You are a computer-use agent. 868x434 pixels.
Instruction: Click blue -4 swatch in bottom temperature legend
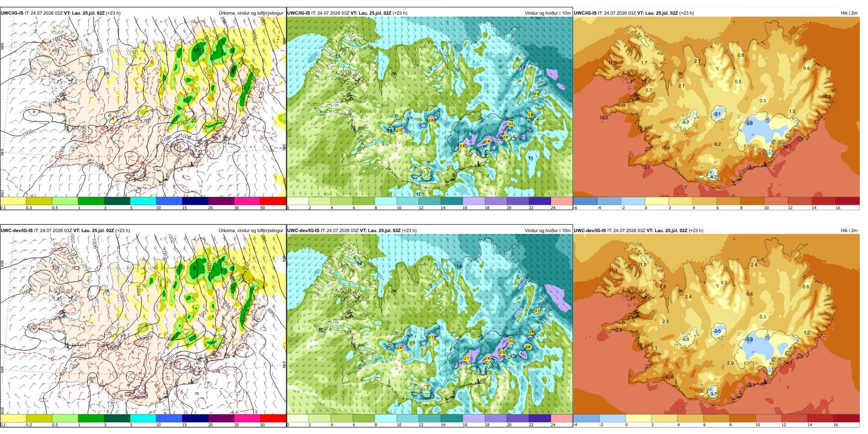586,418
